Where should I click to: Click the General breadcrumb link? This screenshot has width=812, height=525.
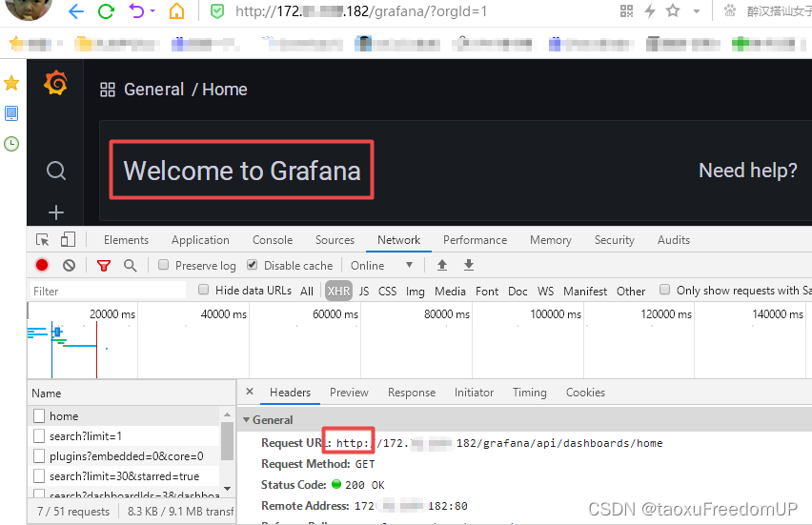coord(153,90)
